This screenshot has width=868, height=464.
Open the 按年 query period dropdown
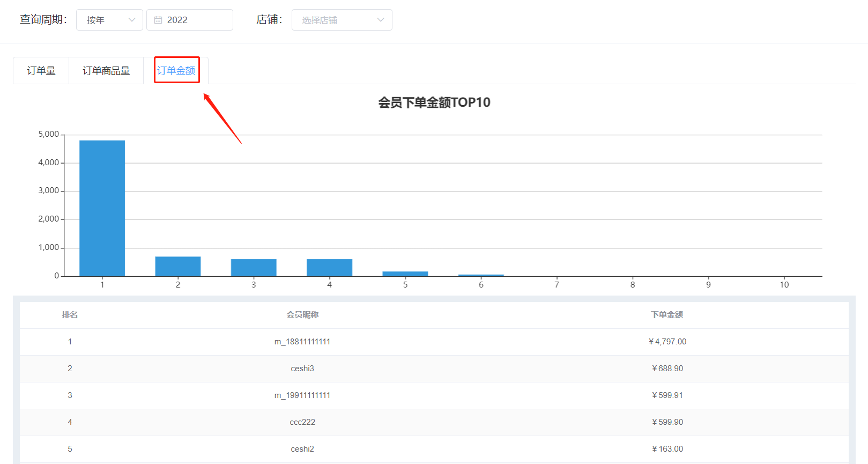[x=109, y=20]
